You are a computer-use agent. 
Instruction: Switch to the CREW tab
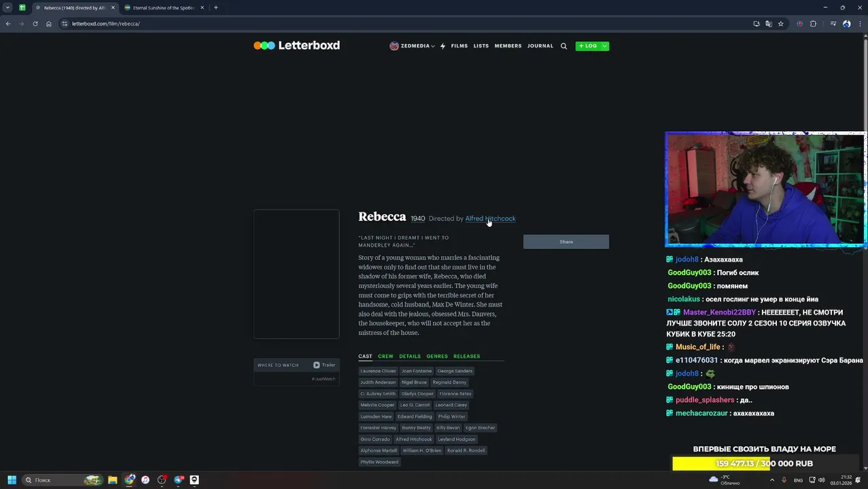click(x=385, y=356)
